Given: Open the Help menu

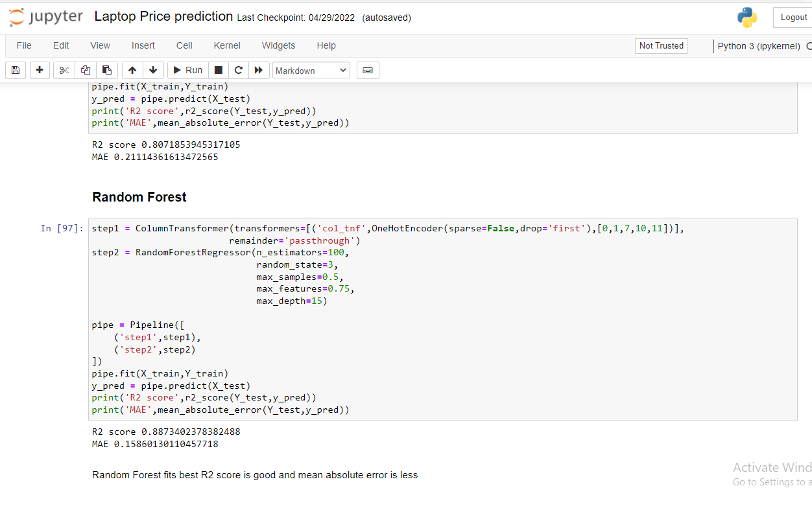Looking at the screenshot, I should pos(326,45).
